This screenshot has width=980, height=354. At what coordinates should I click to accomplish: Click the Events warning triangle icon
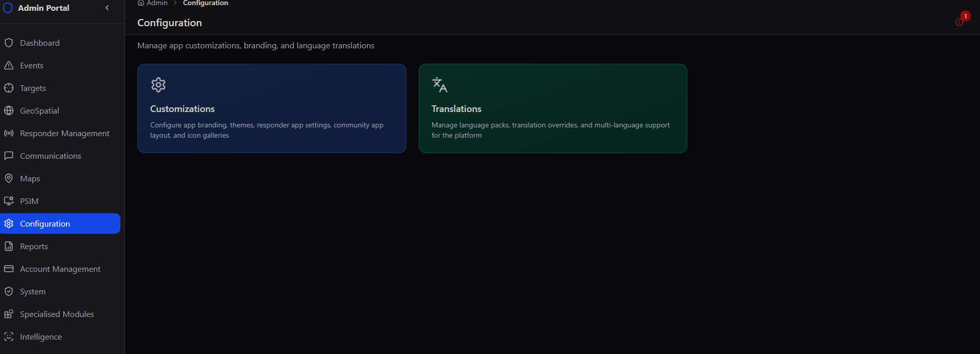[x=9, y=65]
